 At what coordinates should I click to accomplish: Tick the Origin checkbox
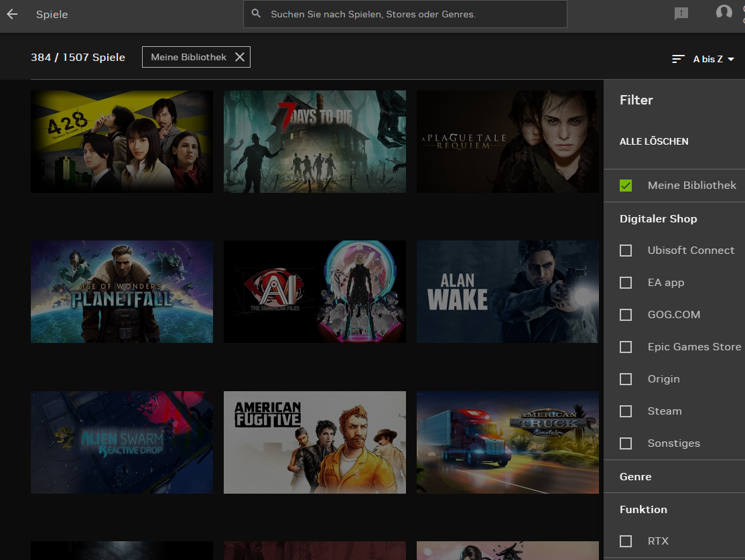[626, 379]
